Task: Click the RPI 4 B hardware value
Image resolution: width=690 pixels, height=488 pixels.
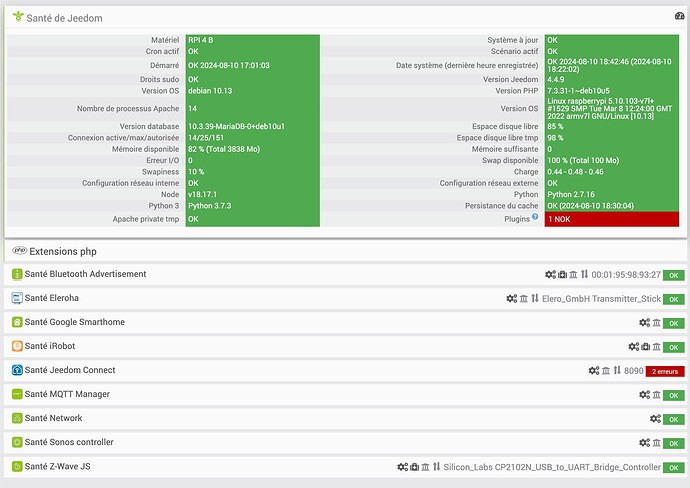Action: pos(201,40)
